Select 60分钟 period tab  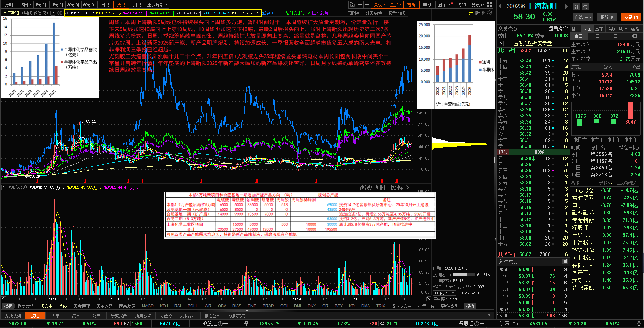[x=89, y=5]
